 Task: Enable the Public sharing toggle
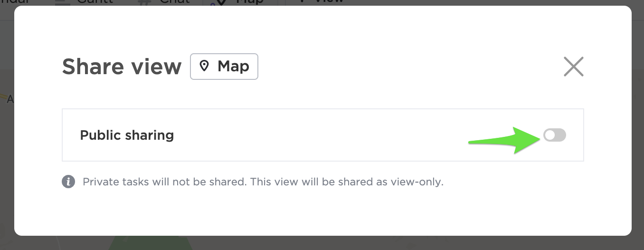click(x=555, y=135)
